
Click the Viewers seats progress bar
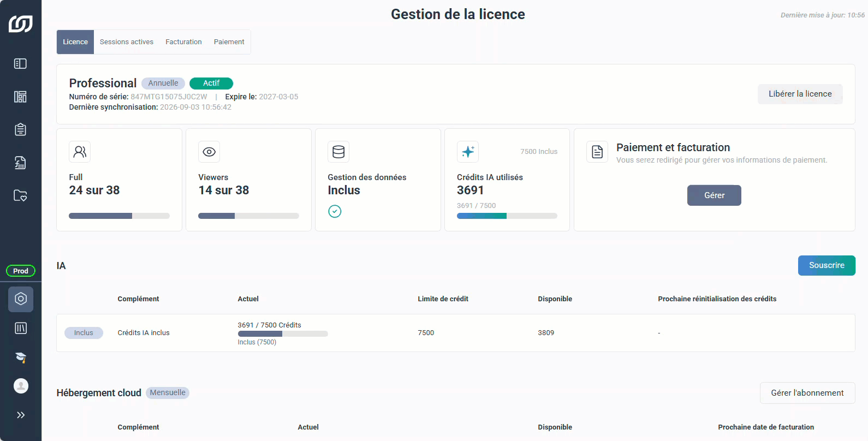tap(248, 216)
